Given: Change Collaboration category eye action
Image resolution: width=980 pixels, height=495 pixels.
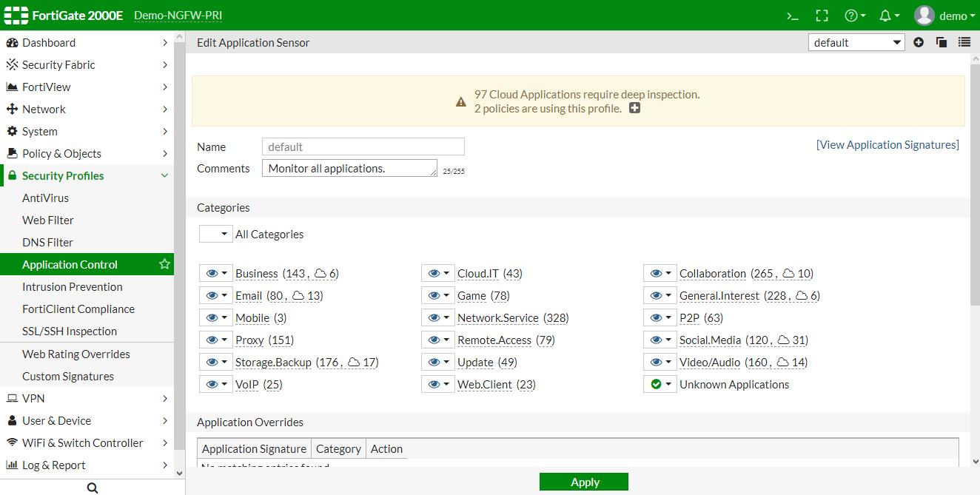Looking at the screenshot, I should coord(660,273).
